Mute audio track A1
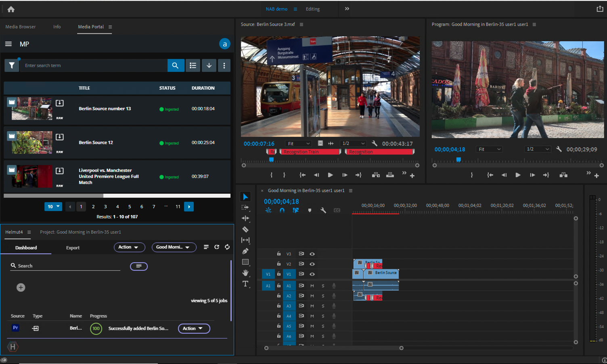The width and height of the screenshot is (607, 364). 312,286
